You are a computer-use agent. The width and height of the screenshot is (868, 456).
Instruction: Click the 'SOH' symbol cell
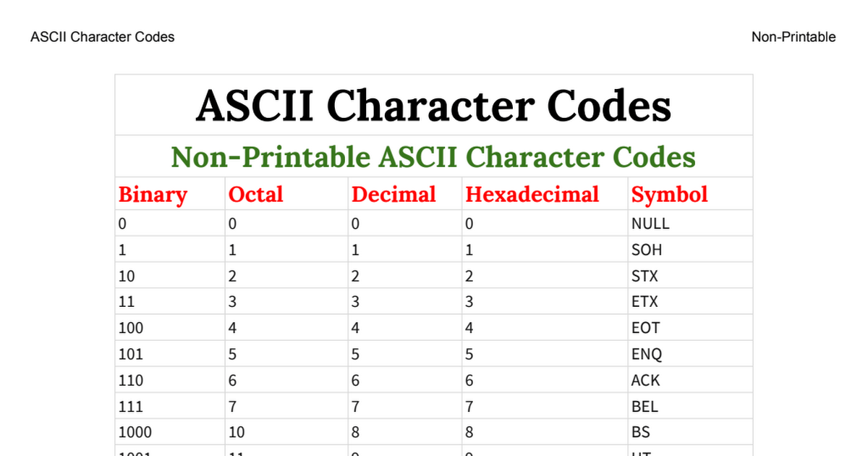pos(647,250)
